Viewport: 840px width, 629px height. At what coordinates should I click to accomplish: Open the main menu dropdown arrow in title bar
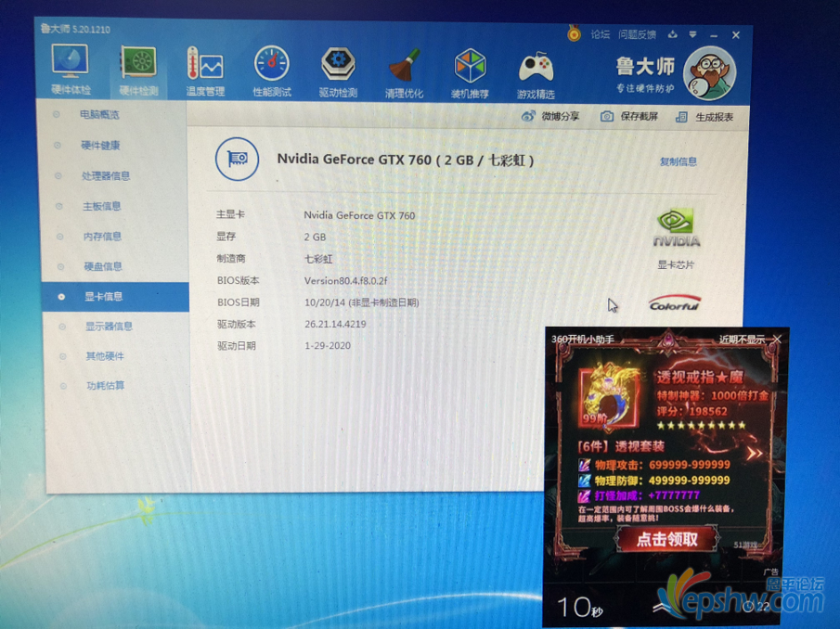click(x=692, y=35)
